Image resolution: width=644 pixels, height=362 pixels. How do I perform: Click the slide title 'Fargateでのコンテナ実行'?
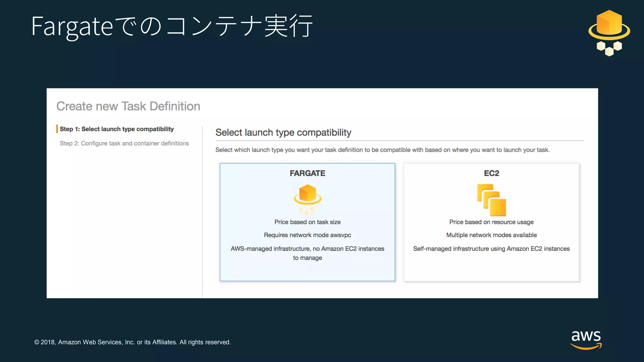[172, 26]
